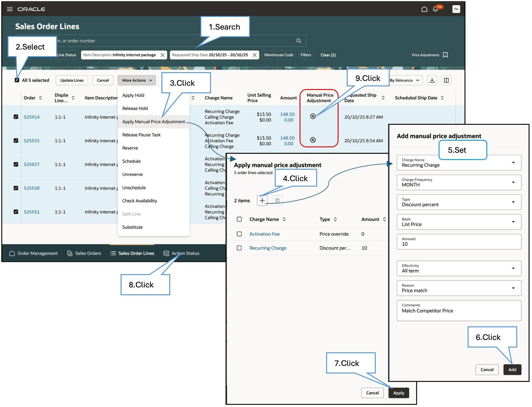Select Apply Hold from the actions menu
Image resolution: width=532 pixels, height=407 pixels.
click(x=133, y=95)
